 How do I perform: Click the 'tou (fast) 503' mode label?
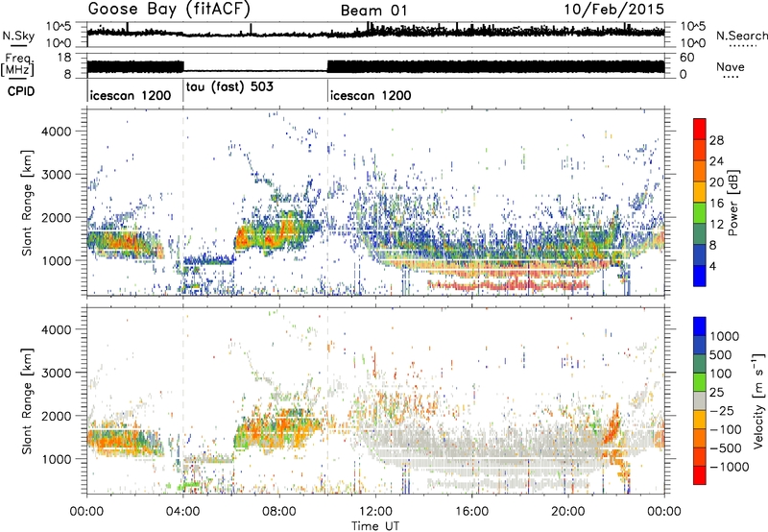[229, 86]
